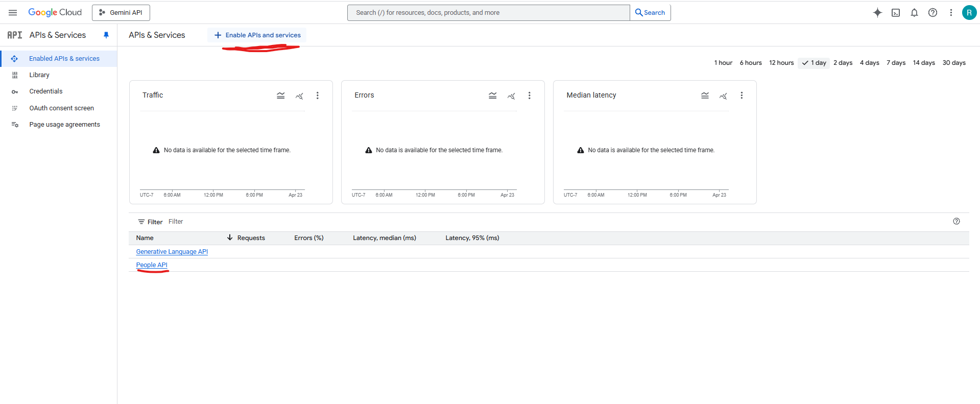Image resolution: width=980 pixels, height=404 pixels.
Task: Choose the 30 days time range
Action: 954,63
